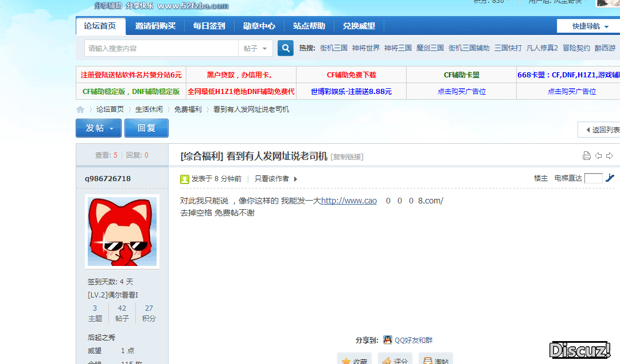Click the 回复 button
Viewport: 620px width, 364px height.
point(146,128)
